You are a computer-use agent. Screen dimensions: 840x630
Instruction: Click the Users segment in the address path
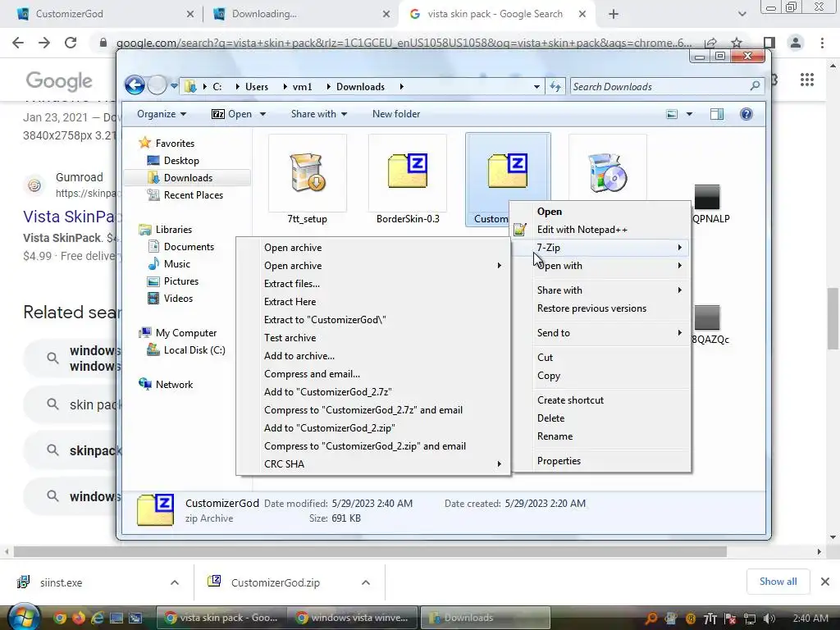pyautogui.click(x=257, y=87)
